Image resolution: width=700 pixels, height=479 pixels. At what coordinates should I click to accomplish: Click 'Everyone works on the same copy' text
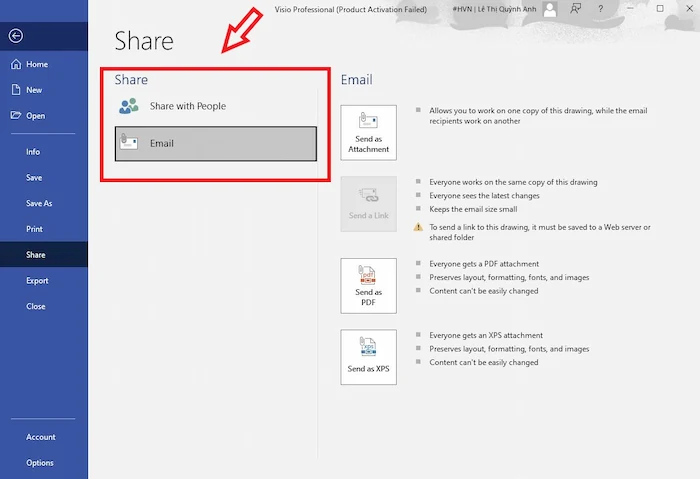click(x=513, y=182)
